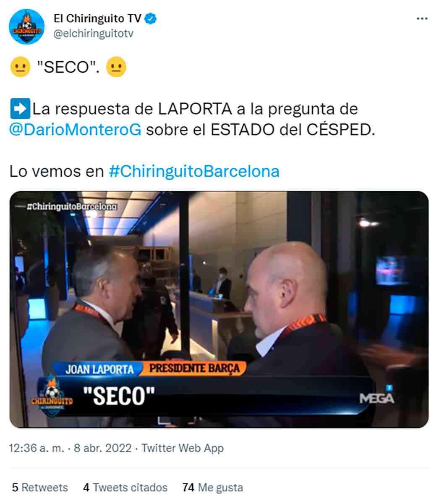Open the @elchiringuitotv handle link
Viewport: 439px width, 504px height.
click(x=93, y=34)
